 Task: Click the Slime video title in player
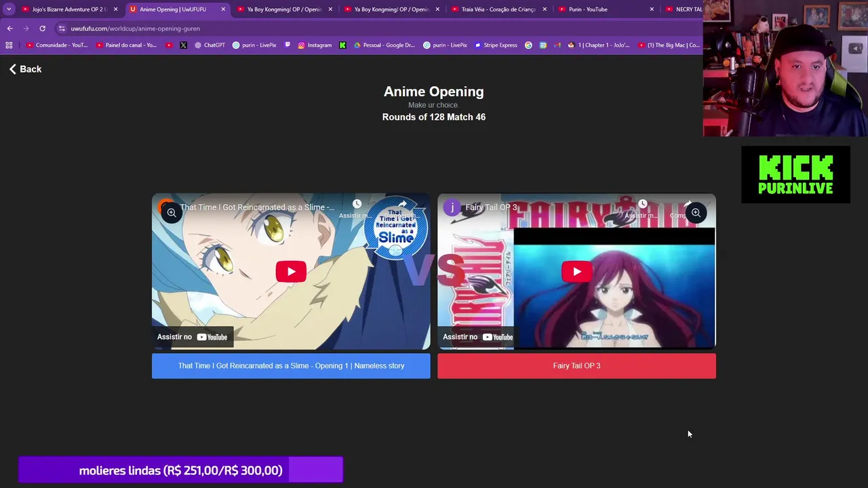click(257, 207)
